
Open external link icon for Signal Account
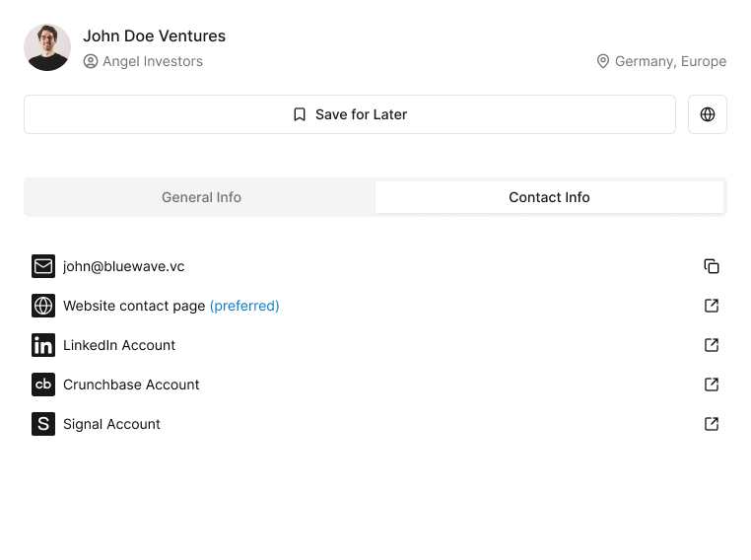712,424
